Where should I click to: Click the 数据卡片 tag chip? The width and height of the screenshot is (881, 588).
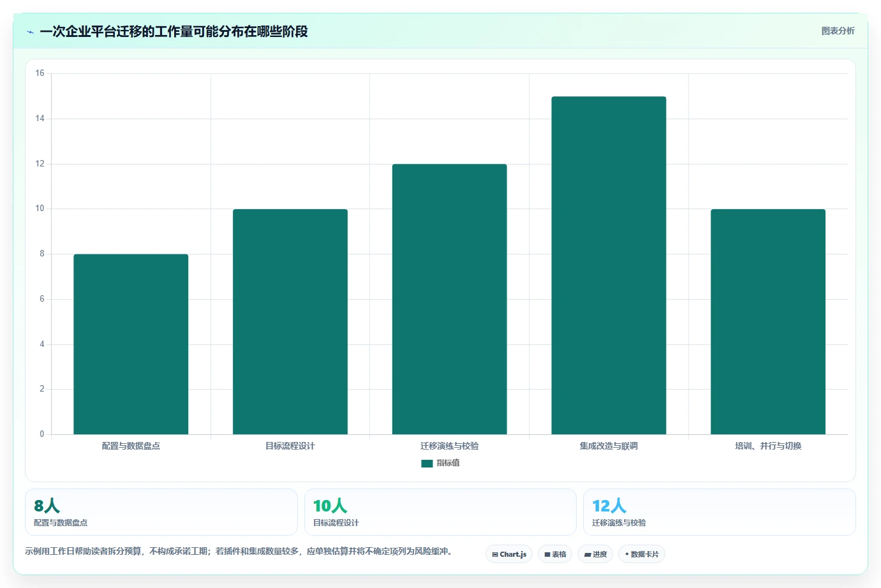[642, 554]
